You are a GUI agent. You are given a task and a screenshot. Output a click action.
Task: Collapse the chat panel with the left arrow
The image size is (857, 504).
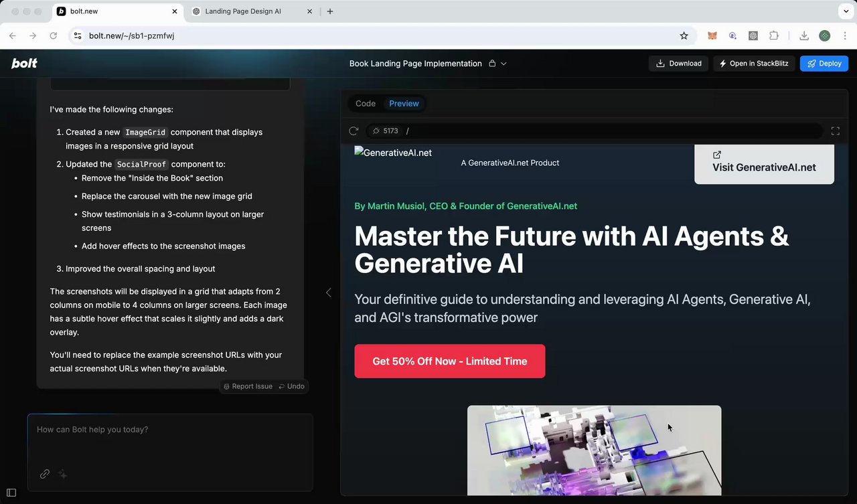click(328, 292)
